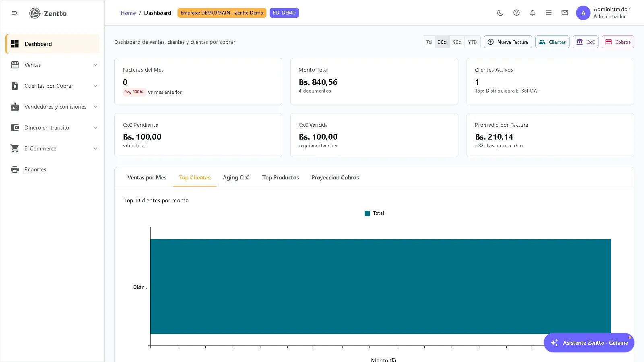Image resolution: width=644 pixels, height=362 pixels.
Task: Open the Clientes Activos card
Action: [x=550, y=81]
